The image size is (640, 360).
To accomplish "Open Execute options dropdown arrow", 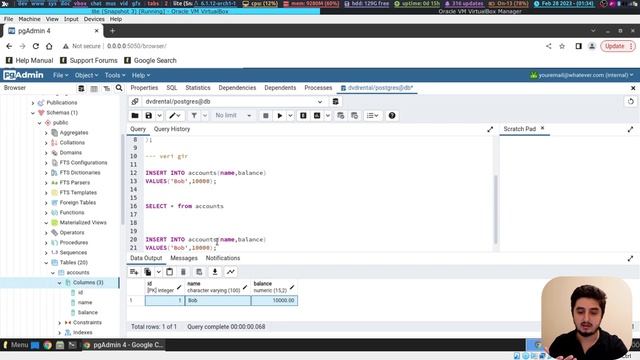I will pyautogui.click(x=290, y=116).
